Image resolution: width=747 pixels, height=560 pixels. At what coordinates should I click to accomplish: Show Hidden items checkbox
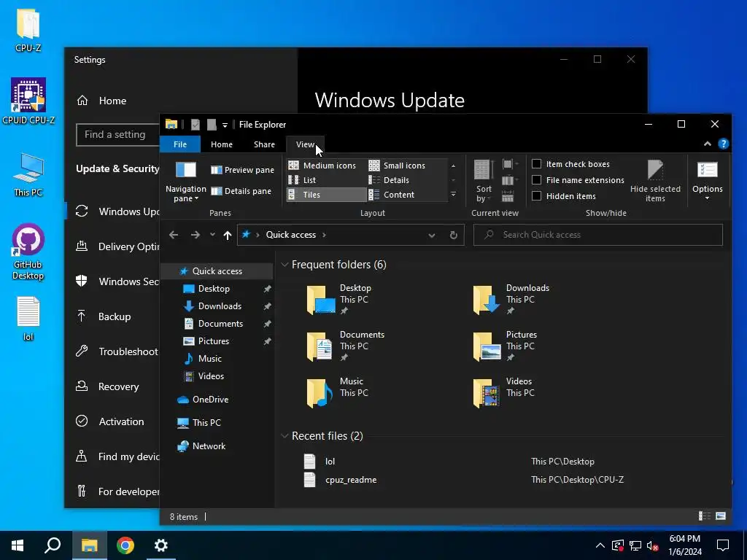click(x=564, y=195)
